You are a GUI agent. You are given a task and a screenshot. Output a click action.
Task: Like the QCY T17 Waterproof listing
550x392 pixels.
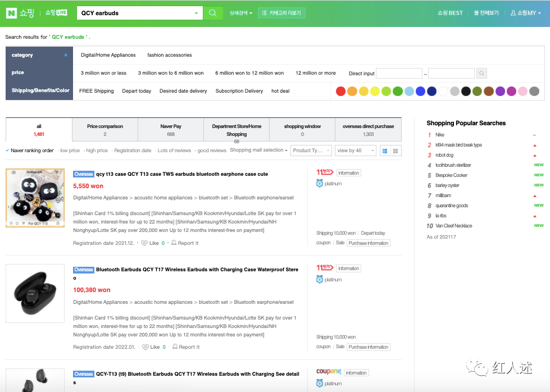(x=151, y=347)
